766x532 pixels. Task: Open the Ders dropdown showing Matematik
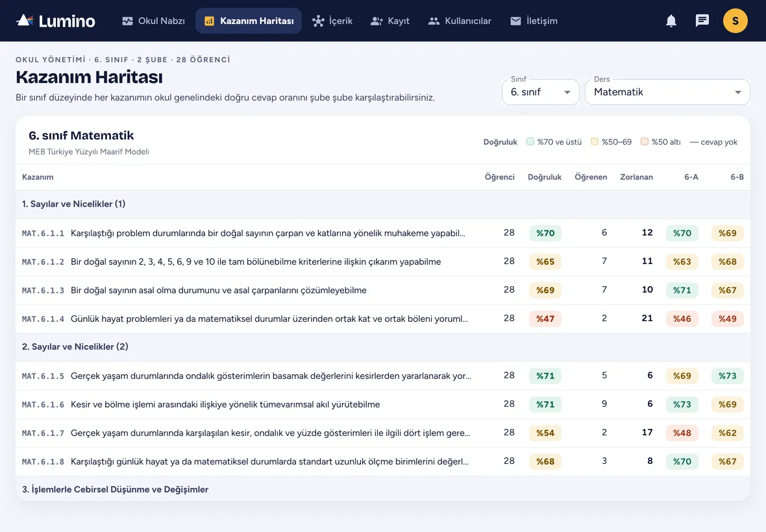point(667,92)
